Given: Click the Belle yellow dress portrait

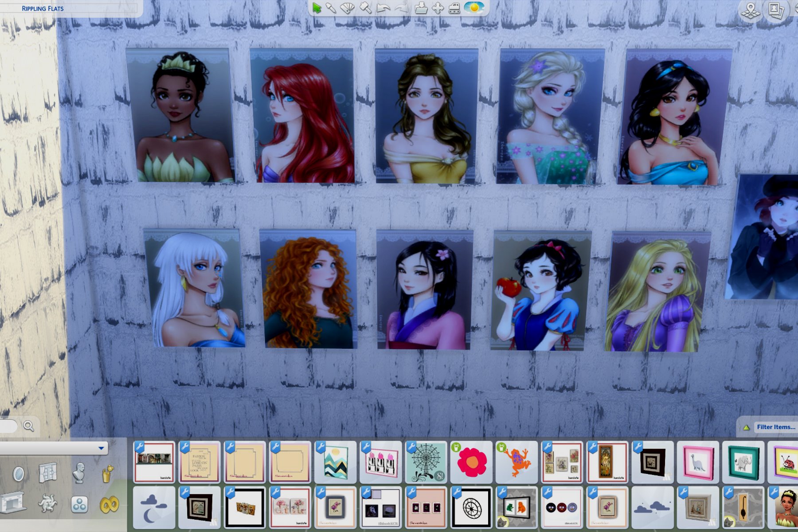Looking at the screenshot, I should pyautogui.click(x=426, y=116).
